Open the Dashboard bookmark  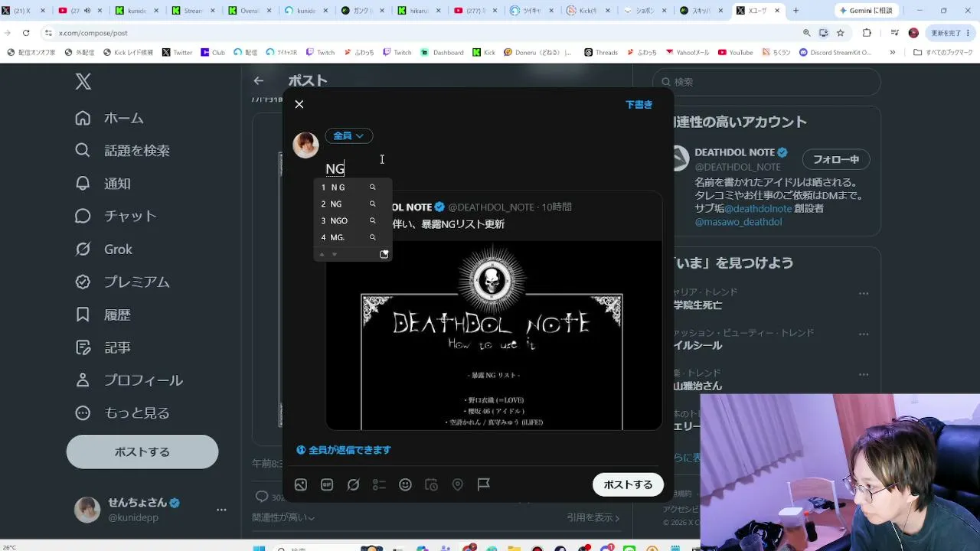point(443,53)
